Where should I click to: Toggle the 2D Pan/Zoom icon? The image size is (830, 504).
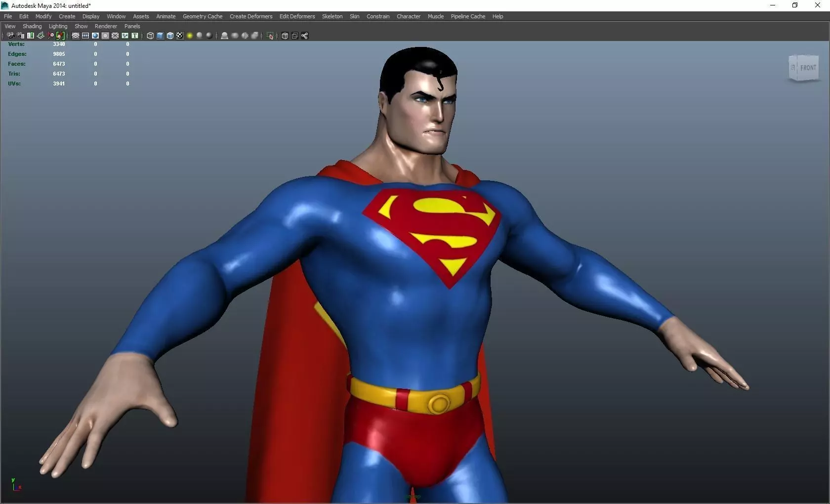[50, 36]
